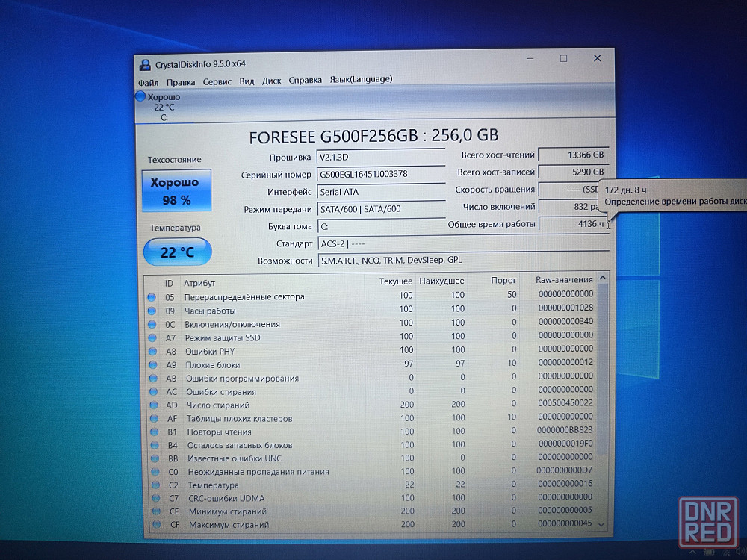The width and height of the screenshot is (747, 560).
Task: Click the firmware field V2.1.3D
Action: pyautogui.click(x=381, y=157)
